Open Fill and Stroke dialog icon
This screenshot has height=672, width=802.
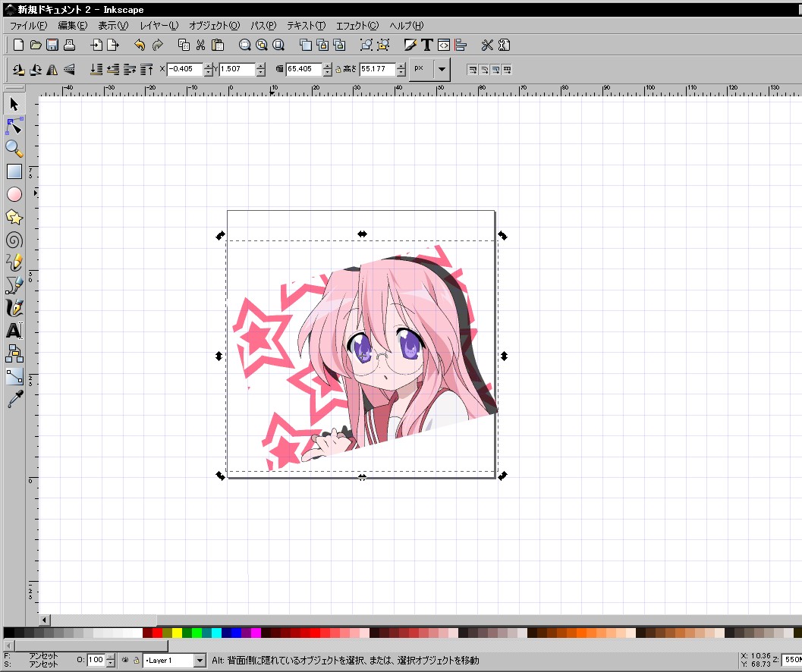410,45
